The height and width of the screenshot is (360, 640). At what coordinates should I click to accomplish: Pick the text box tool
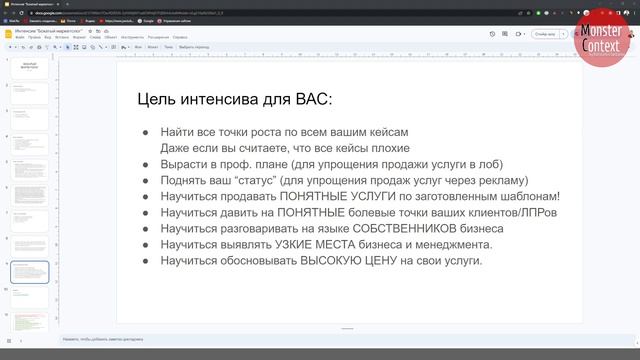tap(76, 47)
